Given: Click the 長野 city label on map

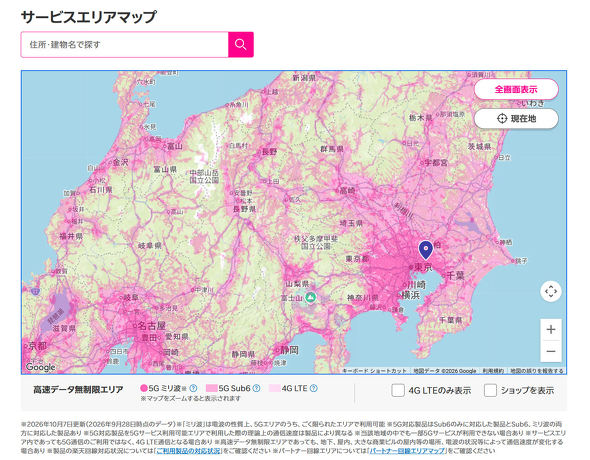Looking at the screenshot, I should point(269,152).
